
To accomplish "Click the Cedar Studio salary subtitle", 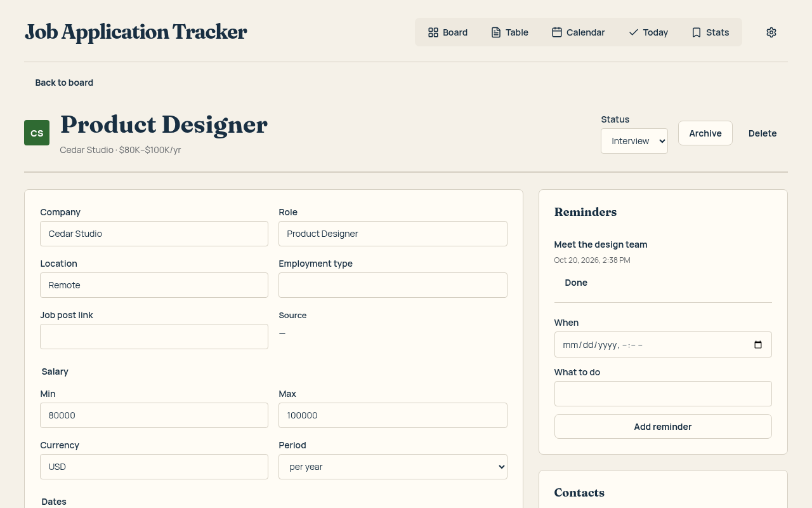I will tap(121, 150).
